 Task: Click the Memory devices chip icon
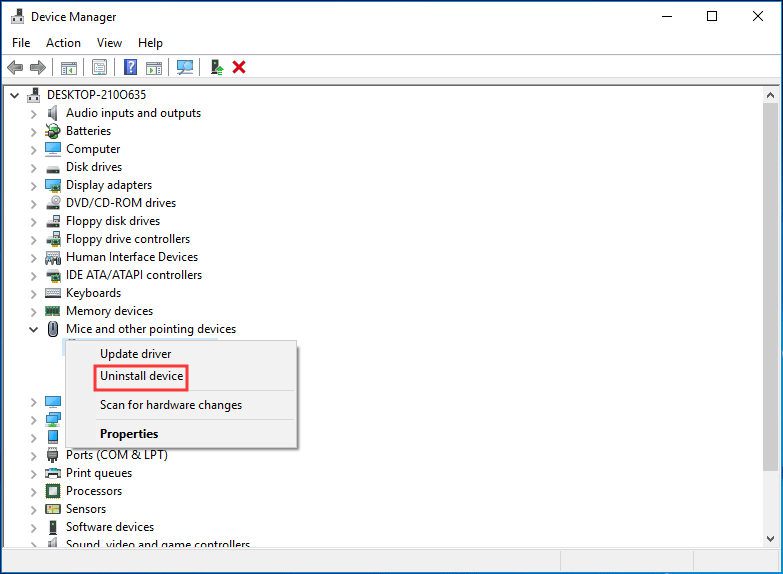[x=53, y=311]
